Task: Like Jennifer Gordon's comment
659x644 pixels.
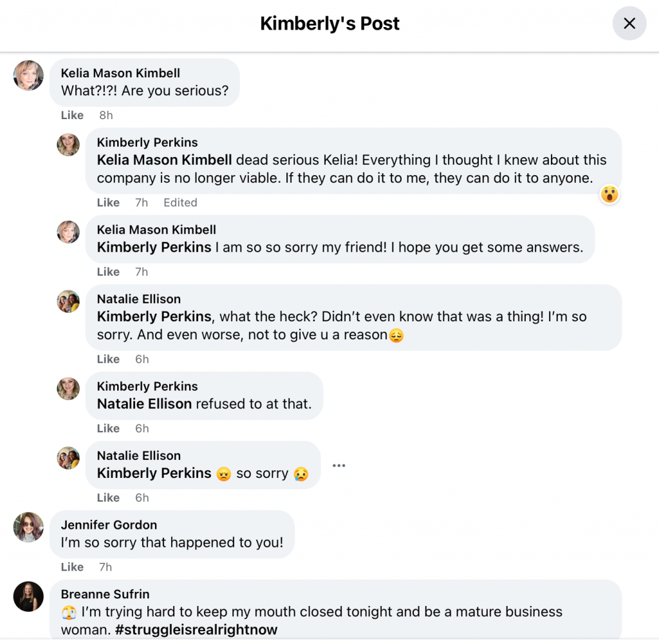Action: point(71,567)
